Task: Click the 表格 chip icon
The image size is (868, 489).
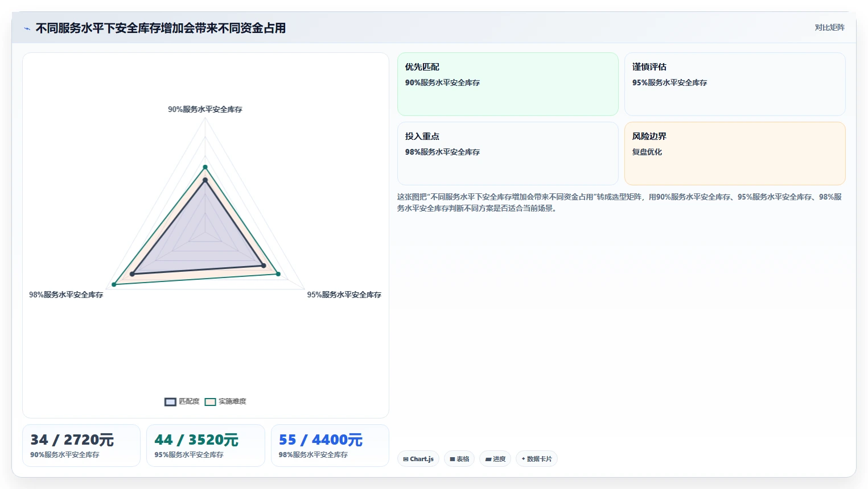Action: pyautogui.click(x=452, y=459)
